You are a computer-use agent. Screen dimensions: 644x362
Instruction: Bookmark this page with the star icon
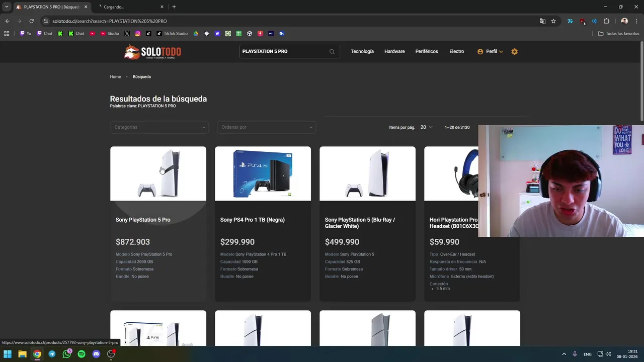coord(553,21)
